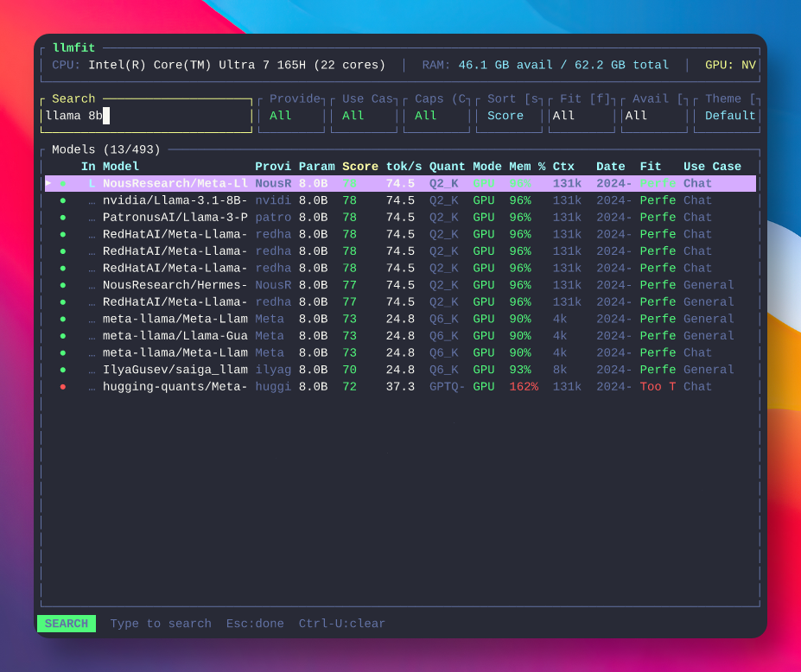Click the Quant column header
The height and width of the screenshot is (672, 801).
coord(447,167)
